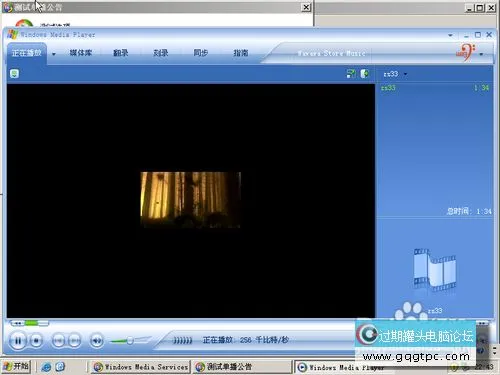This screenshot has width=500, height=375.
Task: Open the 开始 Start menu
Action: pyautogui.click(x=16, y=366)
